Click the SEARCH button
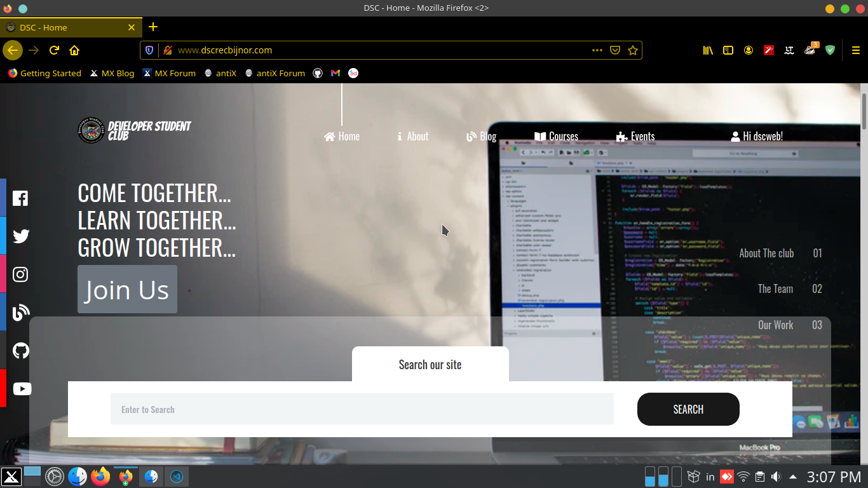 [x=688, y=409]
